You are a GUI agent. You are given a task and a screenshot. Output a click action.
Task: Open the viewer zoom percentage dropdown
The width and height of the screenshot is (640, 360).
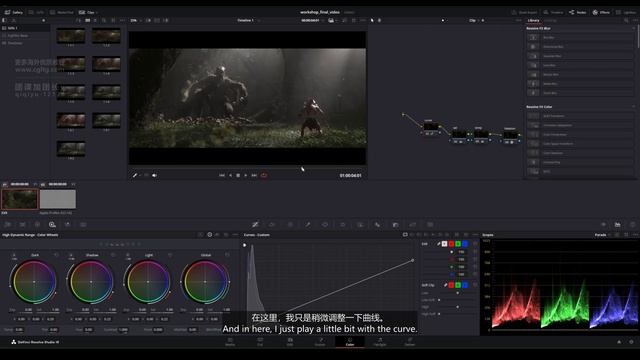(x=136, y=20)
